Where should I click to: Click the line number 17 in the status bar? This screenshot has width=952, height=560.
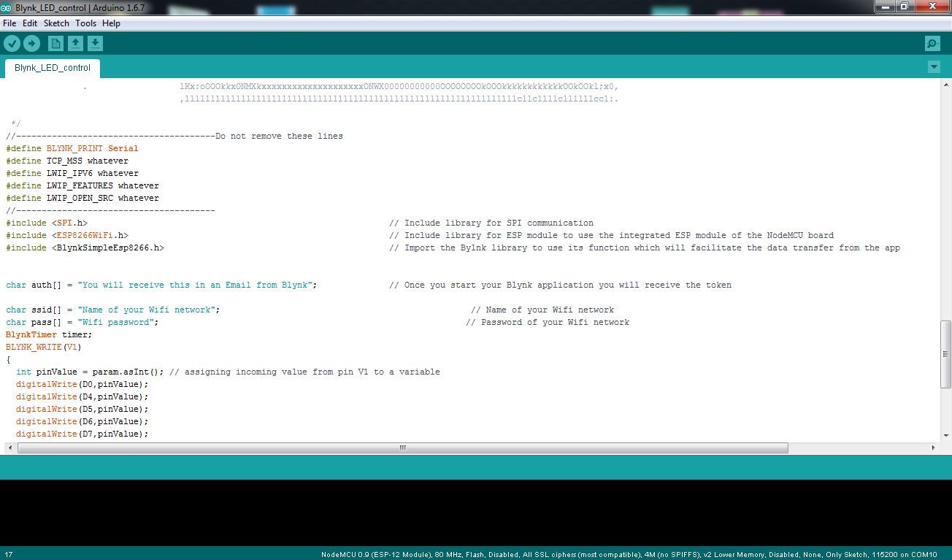coord(9,554)
